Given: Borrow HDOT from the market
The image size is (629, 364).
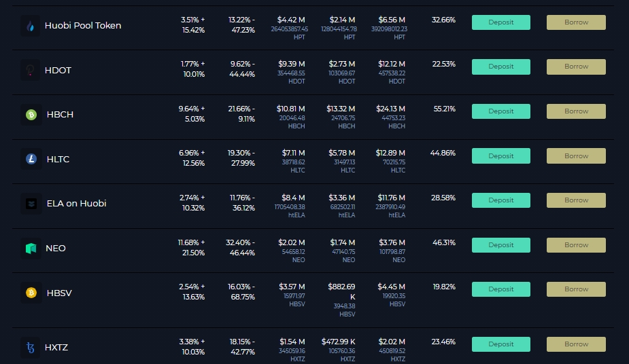Looking at the screenshot, I should pyautogui.click(x=576, y=67).
